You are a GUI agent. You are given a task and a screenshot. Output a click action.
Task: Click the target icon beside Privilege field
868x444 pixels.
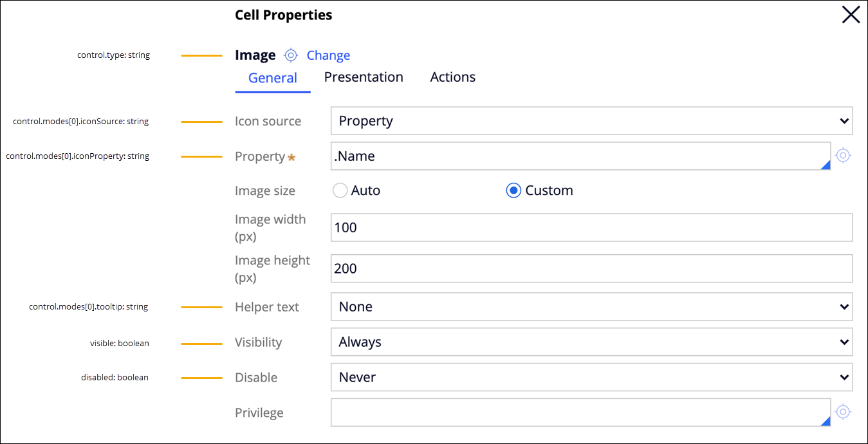point(843,412)
